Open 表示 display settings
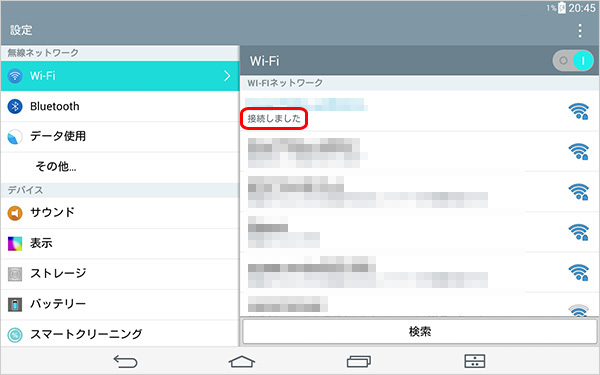This screenshot has width=600, height=375. tap(120, 243)
